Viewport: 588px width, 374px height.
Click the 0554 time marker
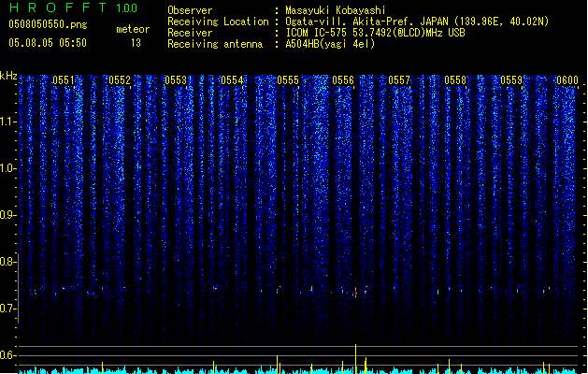[x=232, y=80]
